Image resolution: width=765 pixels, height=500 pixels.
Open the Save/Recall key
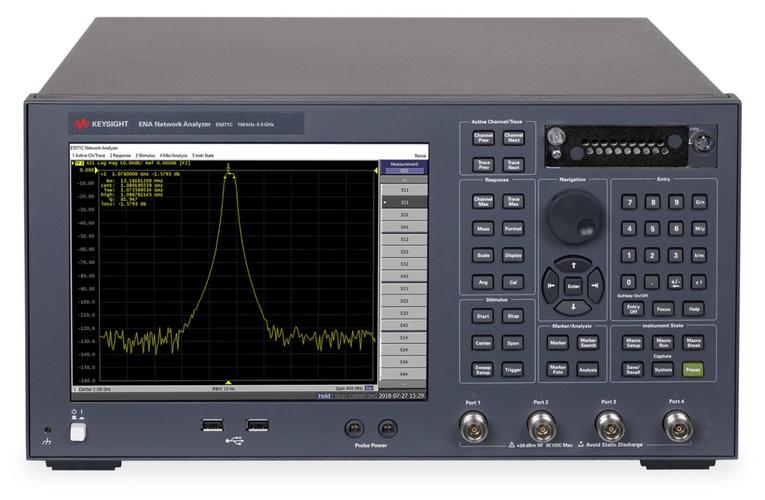pyautogui.click(x=633, y=370)
